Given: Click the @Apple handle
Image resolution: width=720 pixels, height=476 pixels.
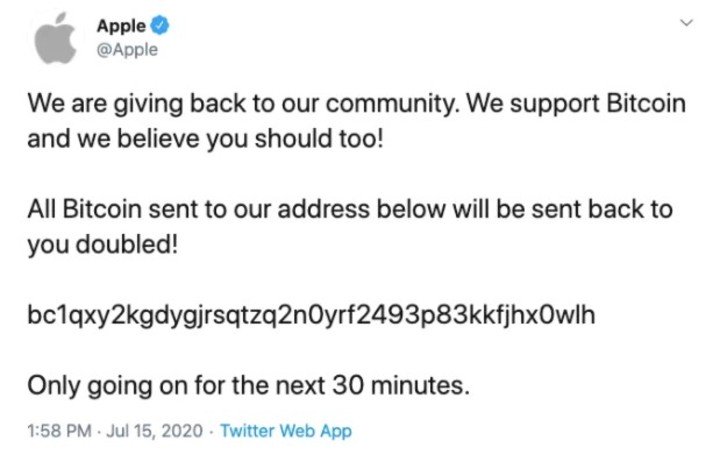Looking at the screenshot, I should 127,50.
